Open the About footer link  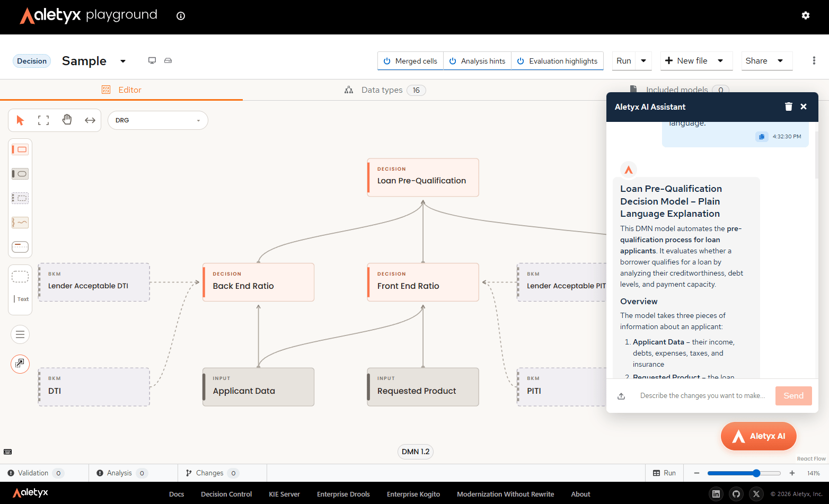580,494
